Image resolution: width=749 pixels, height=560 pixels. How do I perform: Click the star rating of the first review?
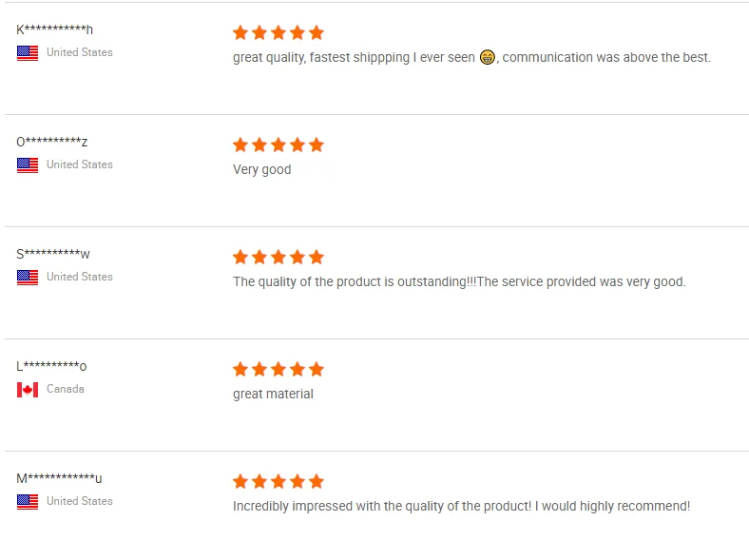[278, 32]
